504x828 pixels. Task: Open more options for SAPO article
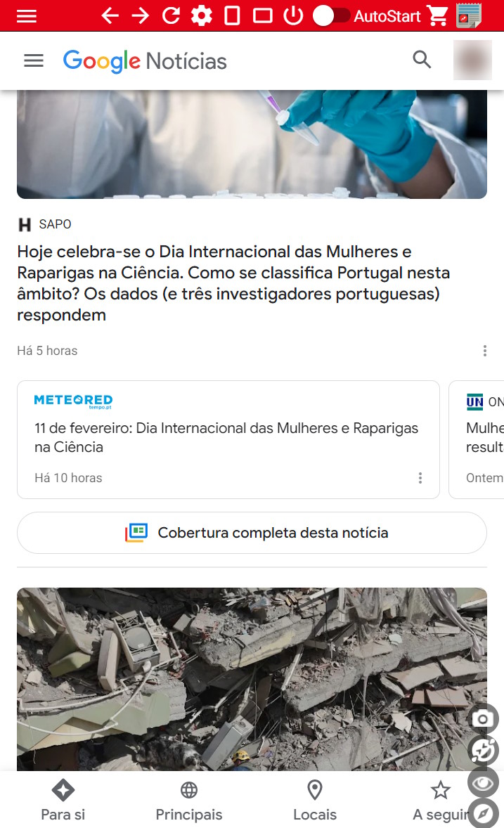[x=484, y=351]
